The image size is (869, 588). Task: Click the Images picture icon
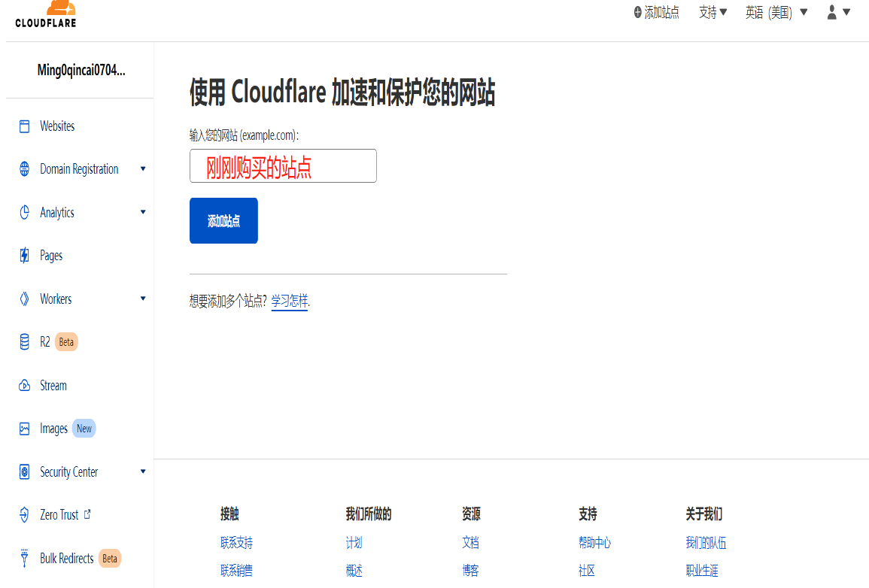pos(24,429)
